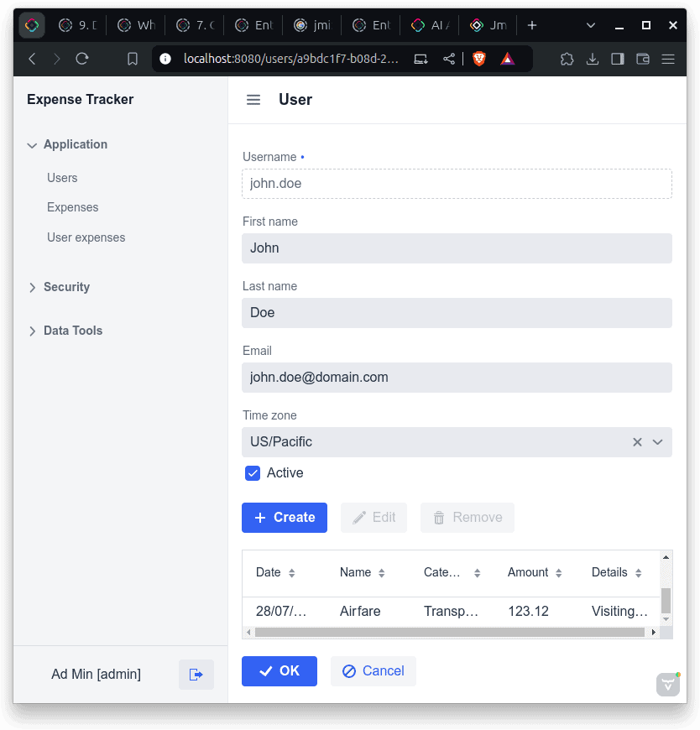Sort the table by Amount column
This screenshot has width=700, height=730.
click(560, 573)
